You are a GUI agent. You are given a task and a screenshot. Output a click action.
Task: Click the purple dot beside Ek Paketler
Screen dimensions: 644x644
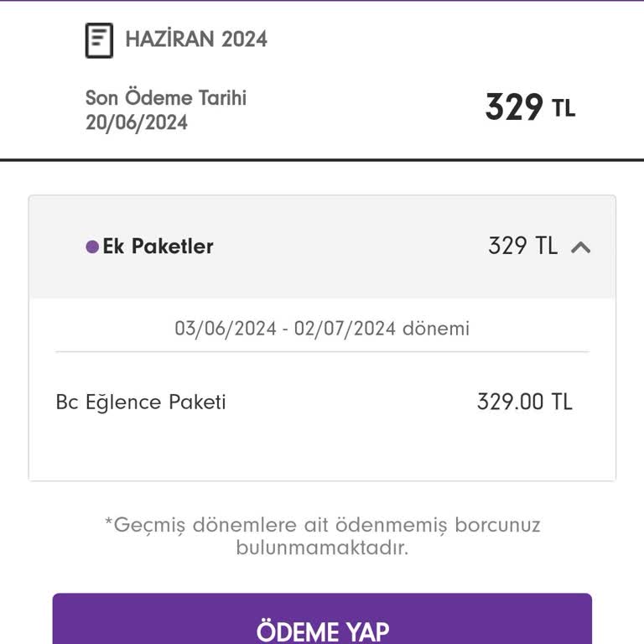tap(92, 247)
